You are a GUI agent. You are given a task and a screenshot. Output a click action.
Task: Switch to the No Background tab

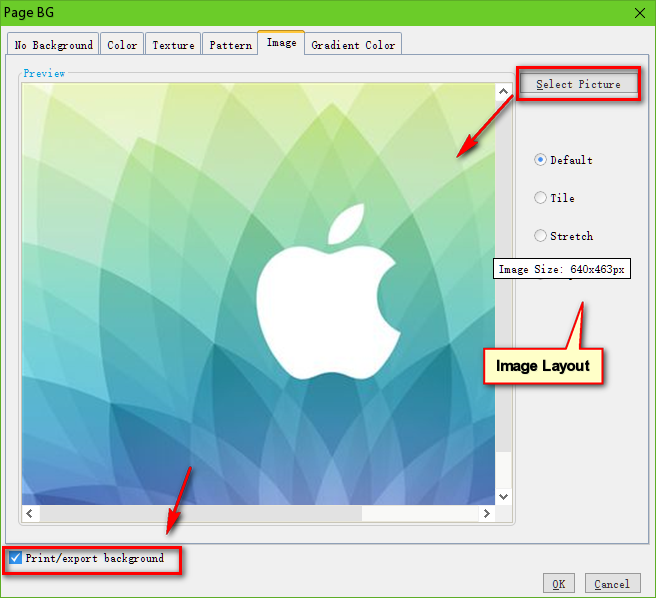53,44
